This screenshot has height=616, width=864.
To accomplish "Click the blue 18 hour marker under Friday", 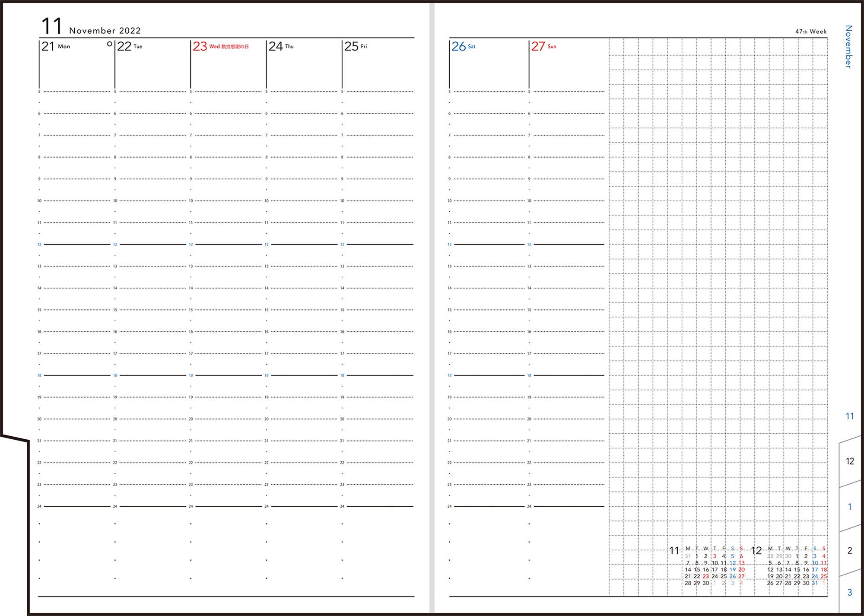I will point(342,375).
